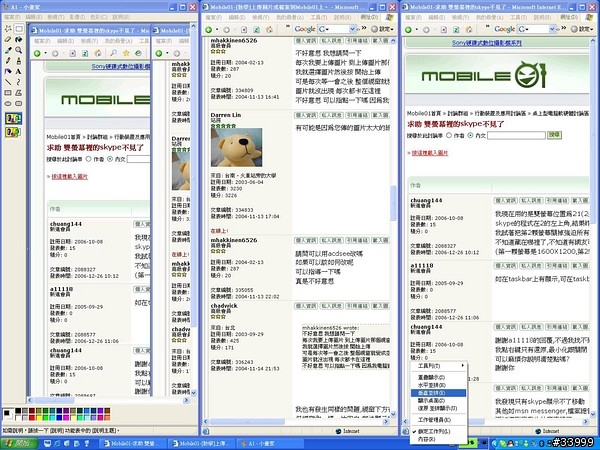This screenshot has width=600, height=450.
Task: Click Stop icon in right IE window
Action: (x=443, y=30)
